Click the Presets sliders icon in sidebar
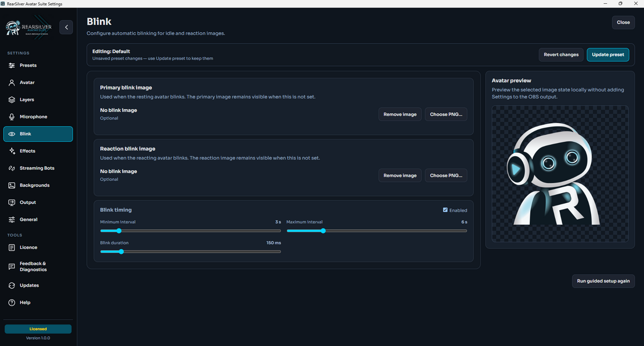Screen dimensions: 644x346 coord(12,65)
